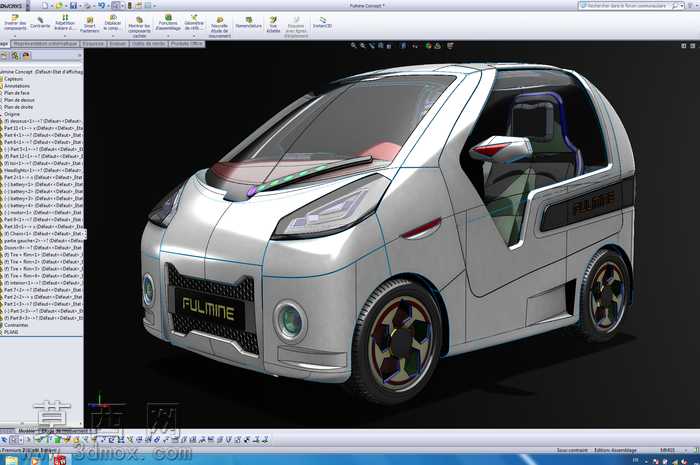Screen dimensions: 700x465
Task: Open the media player taskbar icon
Action: [x=35, y=460]
